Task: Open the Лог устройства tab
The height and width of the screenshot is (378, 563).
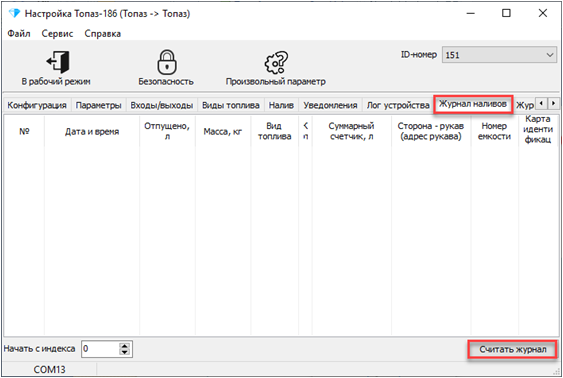Action: (x=398, y=105)
